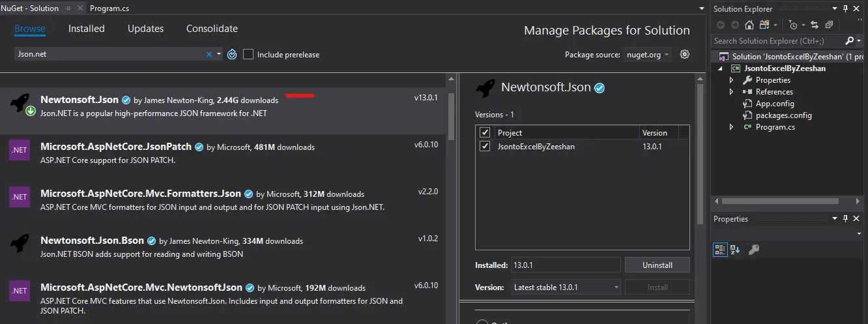
Task: Enable Include prerelease checkbox
Action: tap(248, 54)
